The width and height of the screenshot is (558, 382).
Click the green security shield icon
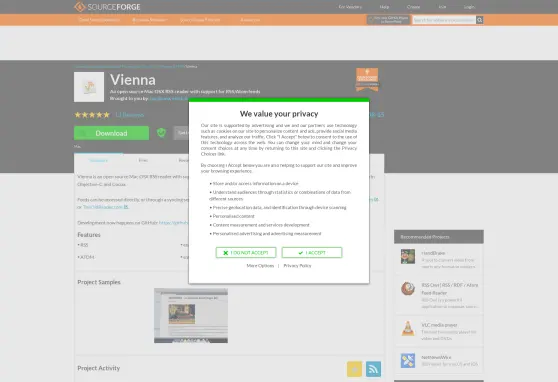coord(161,133)
